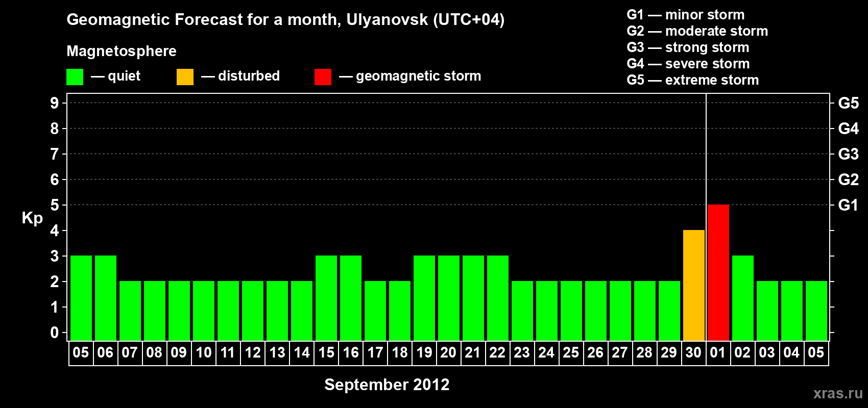Click the "— disturbed" legend label
Image resolution: width=868 pixels, height=408 pixels.
coord(240,76)
